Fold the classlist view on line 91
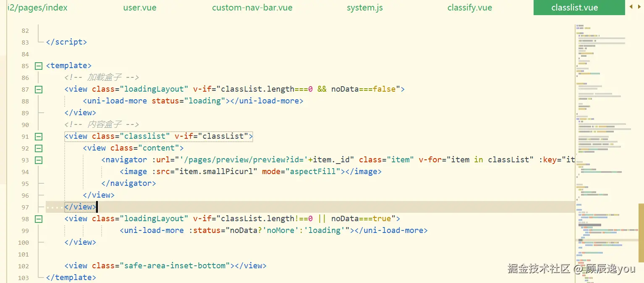This screenshot has width=644, height=283. tap(39, 136)
